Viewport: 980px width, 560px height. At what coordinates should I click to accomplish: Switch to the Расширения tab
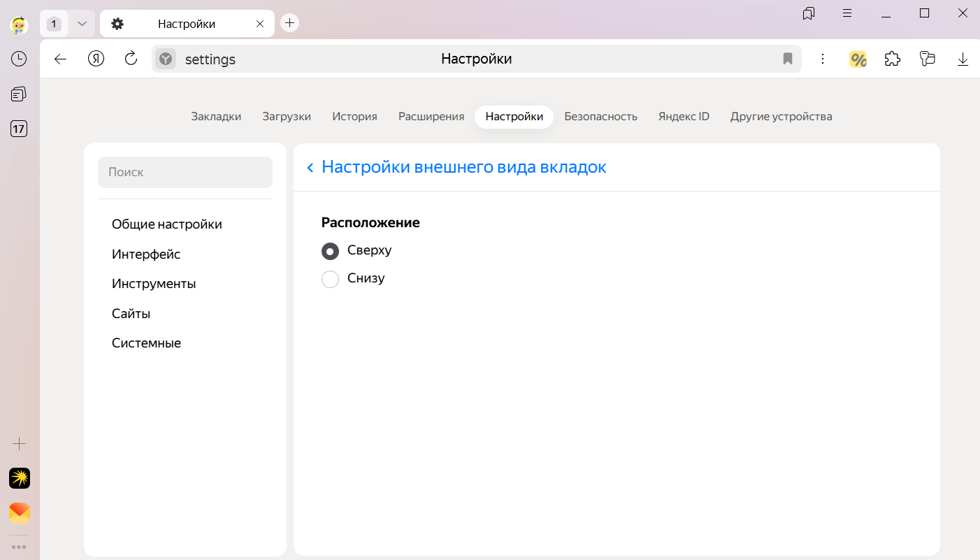[431, 117]
